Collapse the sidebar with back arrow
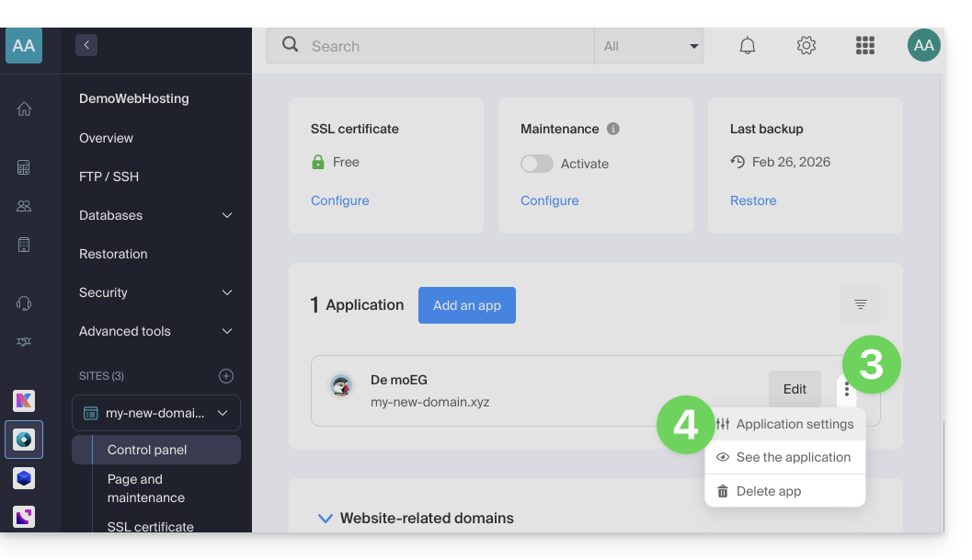This screenshot has width=972, height=560. coord(86,44)
